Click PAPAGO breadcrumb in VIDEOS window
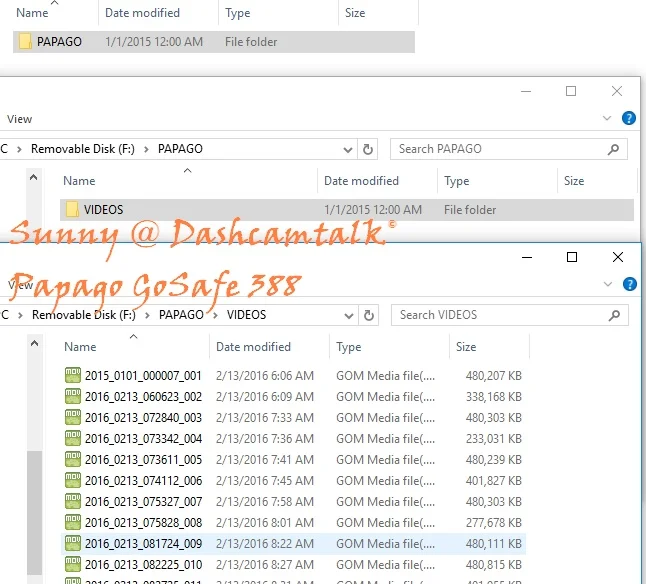Screen dimensions: 646x584 pos(181,315)
